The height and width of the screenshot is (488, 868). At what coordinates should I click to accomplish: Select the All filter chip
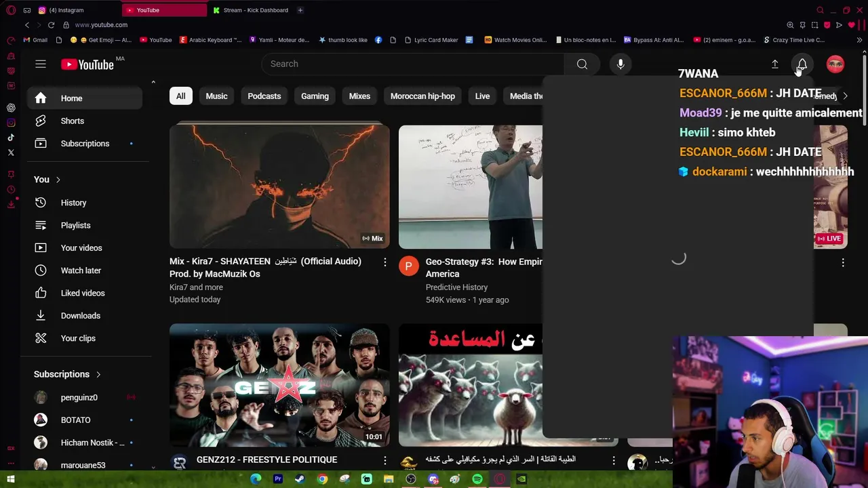coord(181,96)
